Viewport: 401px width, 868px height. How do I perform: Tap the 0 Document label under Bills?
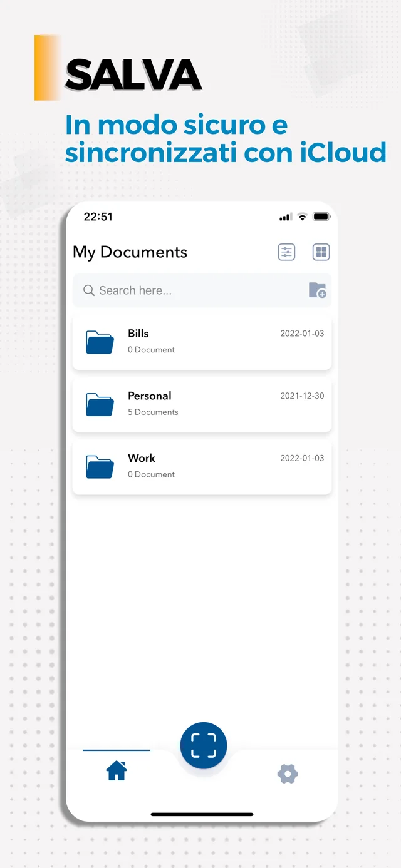pyautogui.click(x=151, y=350)
